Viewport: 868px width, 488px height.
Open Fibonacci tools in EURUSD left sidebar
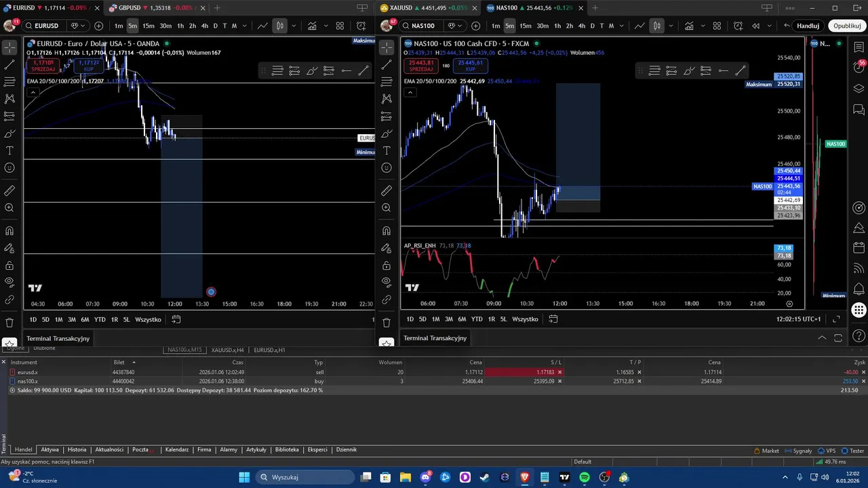(9, 82)
